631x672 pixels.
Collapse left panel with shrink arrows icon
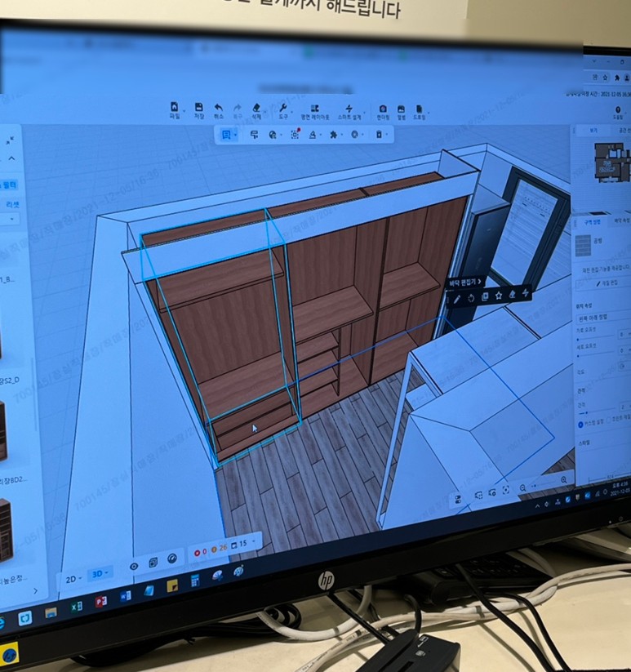coord(10,140)
